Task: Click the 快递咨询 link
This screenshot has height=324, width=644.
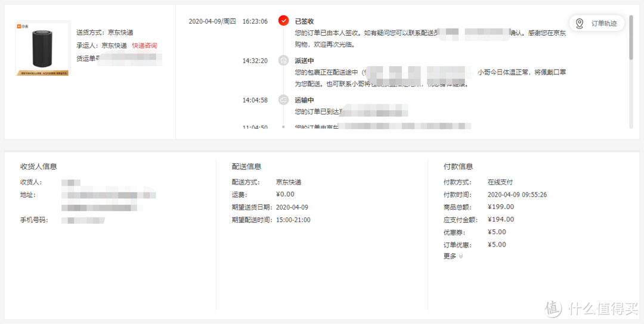Action: pyautogui.click(x=144, y=45)
